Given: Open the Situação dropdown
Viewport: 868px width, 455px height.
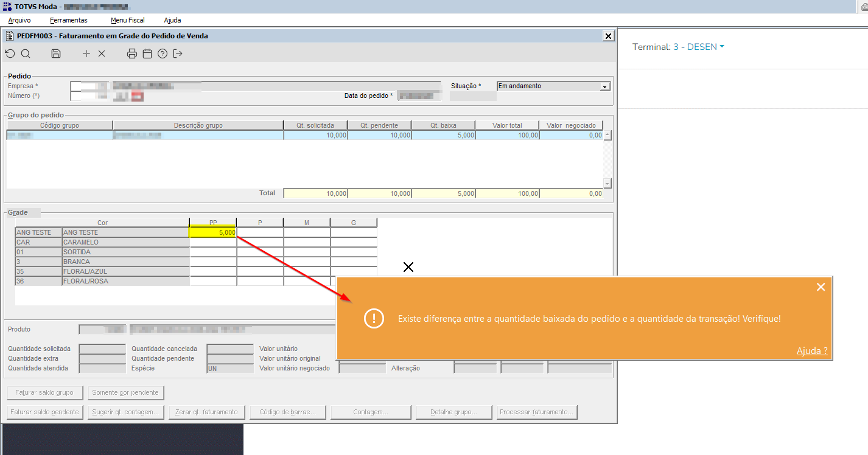Looking at the screenshot, I should [605, 86].
